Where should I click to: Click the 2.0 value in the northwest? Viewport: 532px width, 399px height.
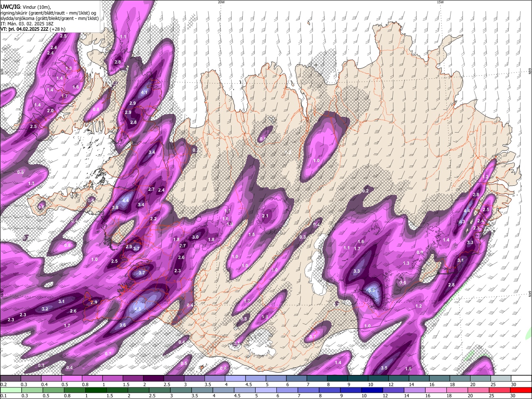(x=50, y=111)
